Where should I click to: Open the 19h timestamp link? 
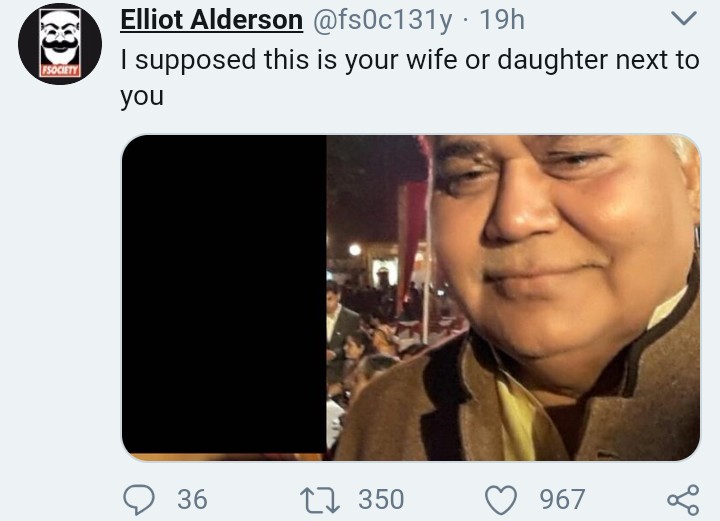click(502, 20)
